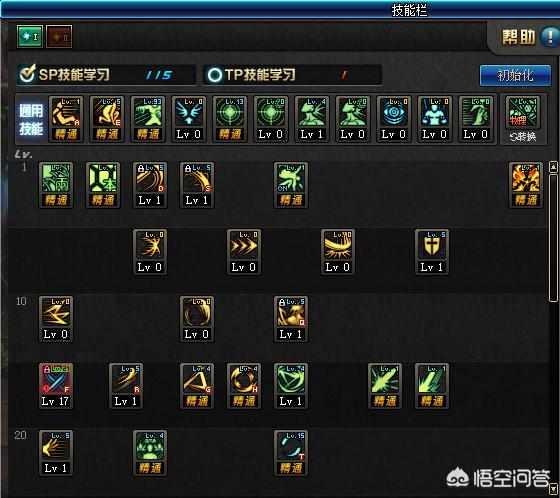Screen dimensions: 560x498
Task: Click the 初始化 reset button
Action: (x=515, y=75)
